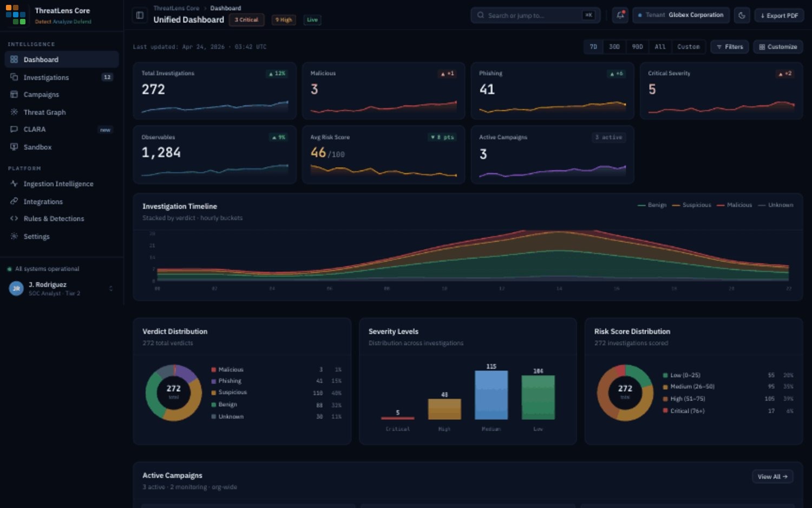Click the JR user avatar
This screenshot has width=812, height=508.
16,289
